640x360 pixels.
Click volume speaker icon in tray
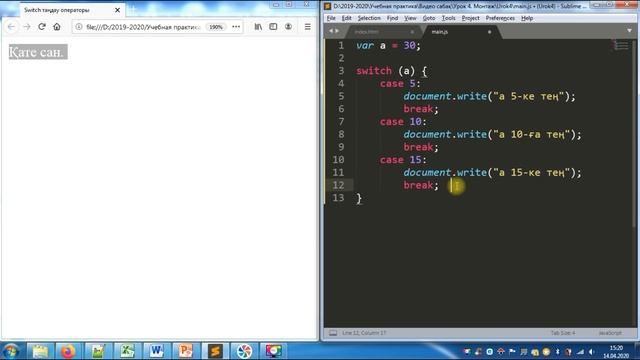(x=591, y=351)
